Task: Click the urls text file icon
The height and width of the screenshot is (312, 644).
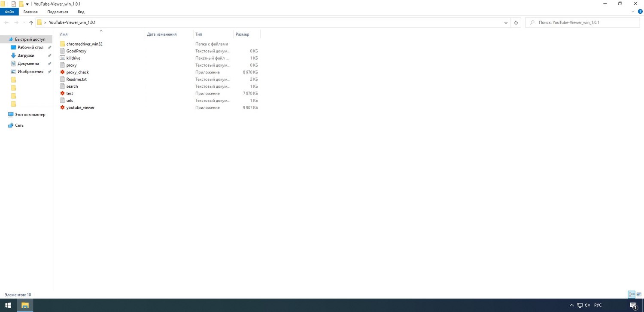Action: (62, 101)
